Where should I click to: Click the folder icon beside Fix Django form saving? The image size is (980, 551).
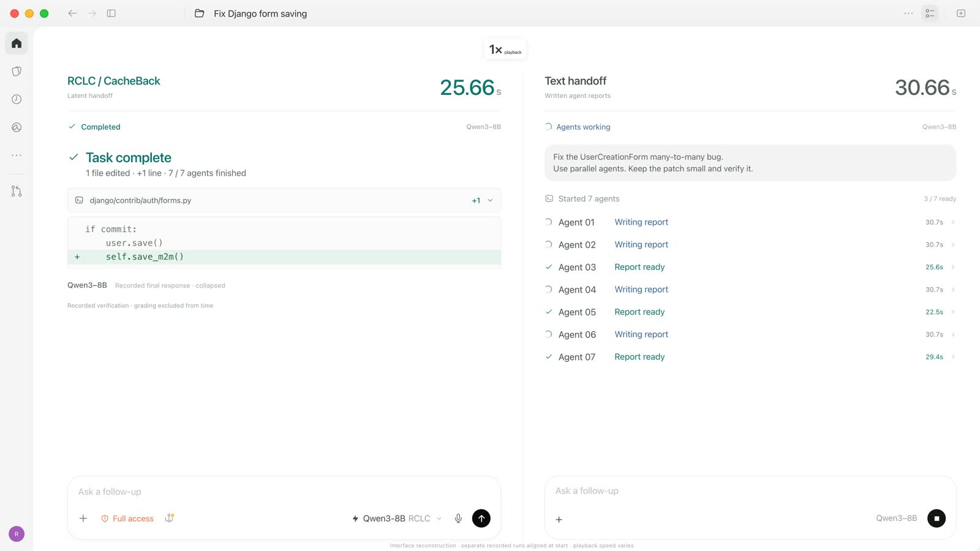[x=200, y=13]
